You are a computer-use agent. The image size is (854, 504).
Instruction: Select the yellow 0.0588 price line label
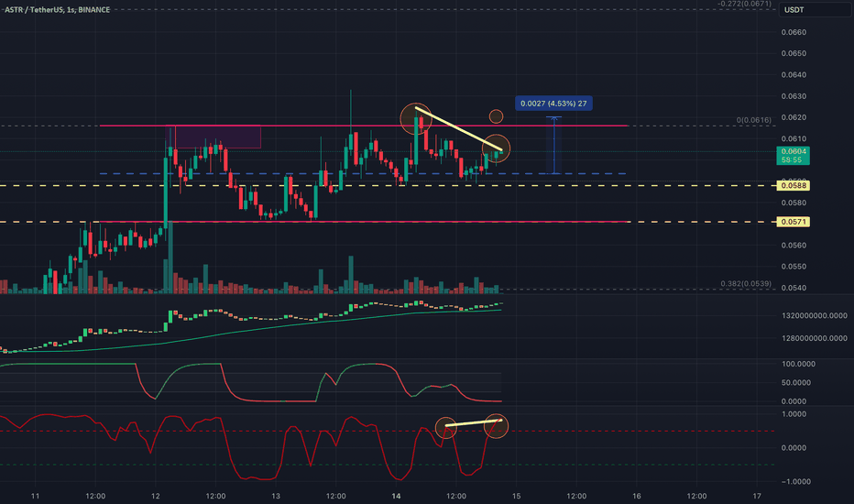(793, 186)
